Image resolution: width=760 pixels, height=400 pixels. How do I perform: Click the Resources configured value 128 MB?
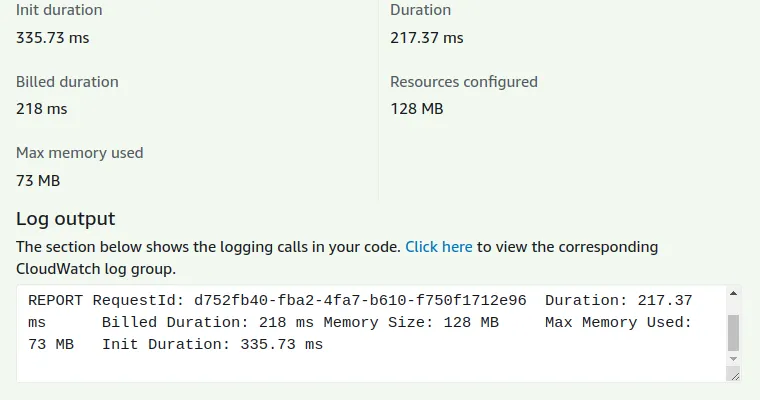click(417, 109)
